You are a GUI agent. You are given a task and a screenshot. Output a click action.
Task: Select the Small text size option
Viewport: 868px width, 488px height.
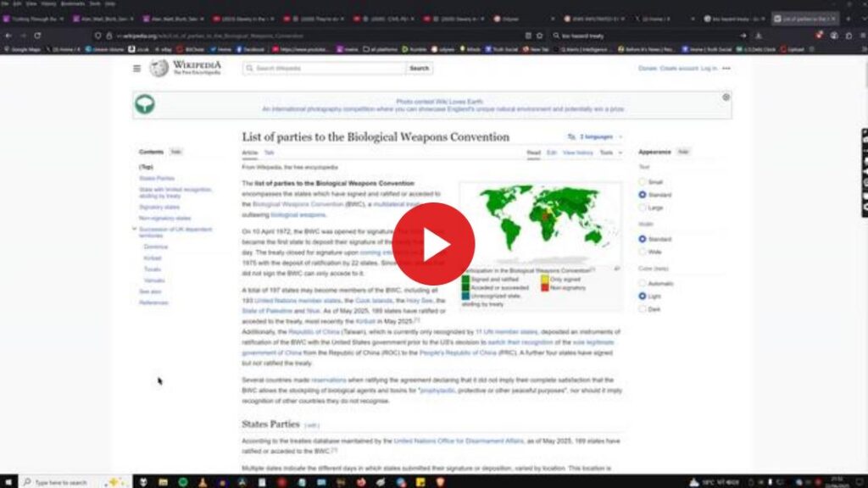click(643, 182)
